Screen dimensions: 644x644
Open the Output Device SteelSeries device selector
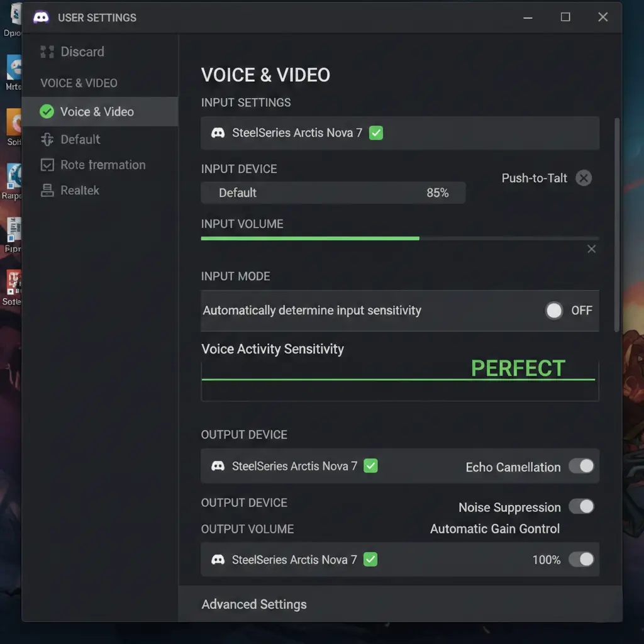pyautogui.click(x=399, y=466)
